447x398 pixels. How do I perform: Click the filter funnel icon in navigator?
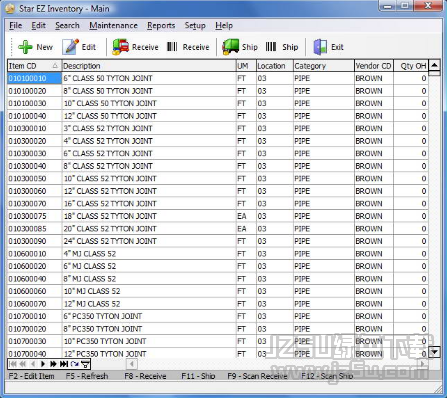(85, 364)
